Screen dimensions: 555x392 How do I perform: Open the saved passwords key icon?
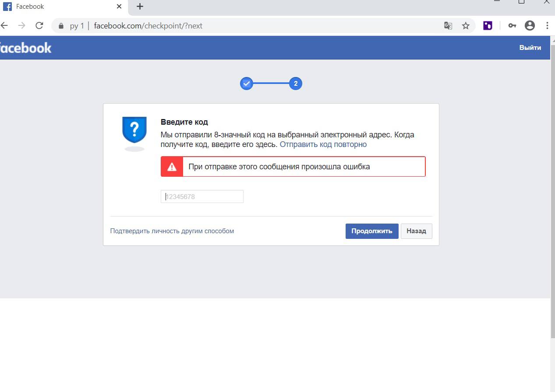[x=512, y=26]
